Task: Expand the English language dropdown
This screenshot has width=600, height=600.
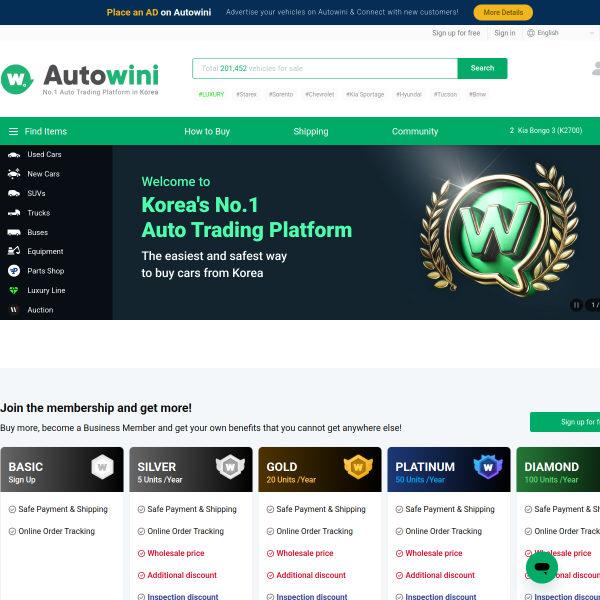Action: (561, 33)
